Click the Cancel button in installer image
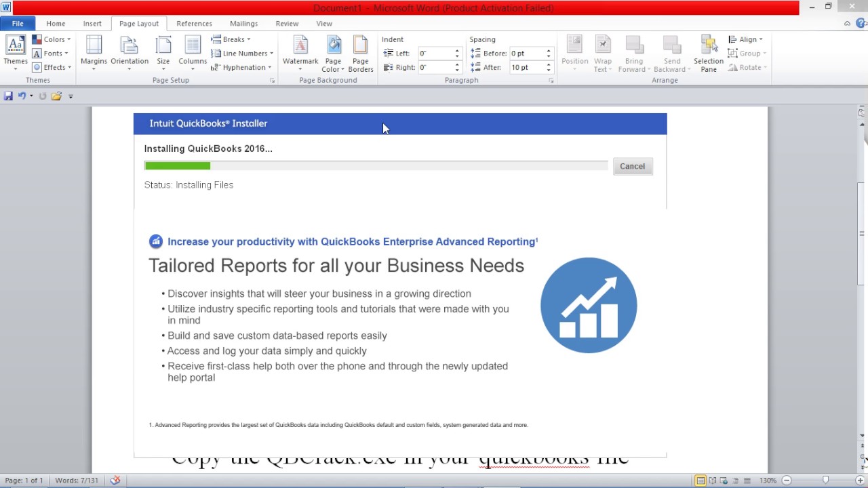The height and width of the screenshot is (488, 868). pyautogui.click(x=632, y=166)
